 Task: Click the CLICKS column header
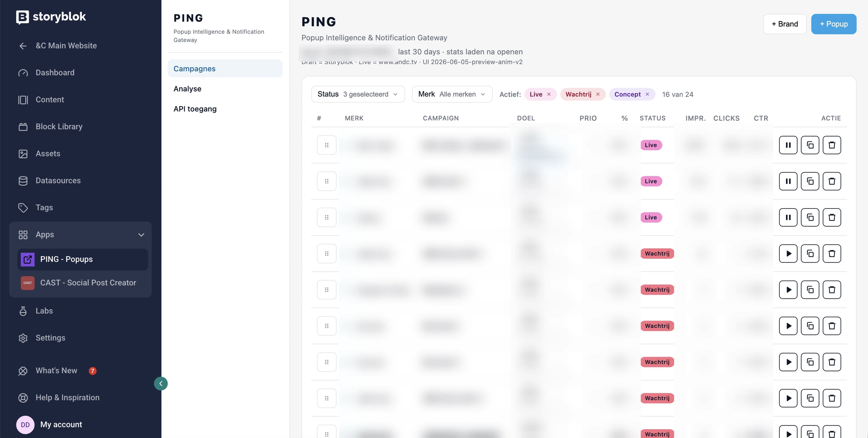pos(726,118)
